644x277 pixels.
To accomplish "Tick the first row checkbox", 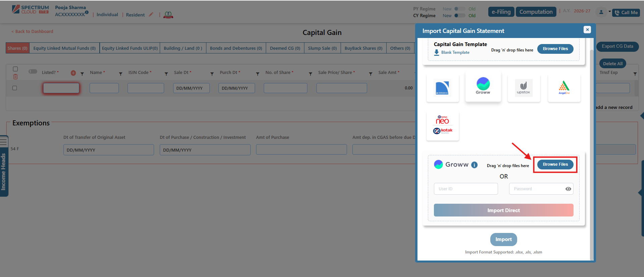I will click(x=14, y=88).
